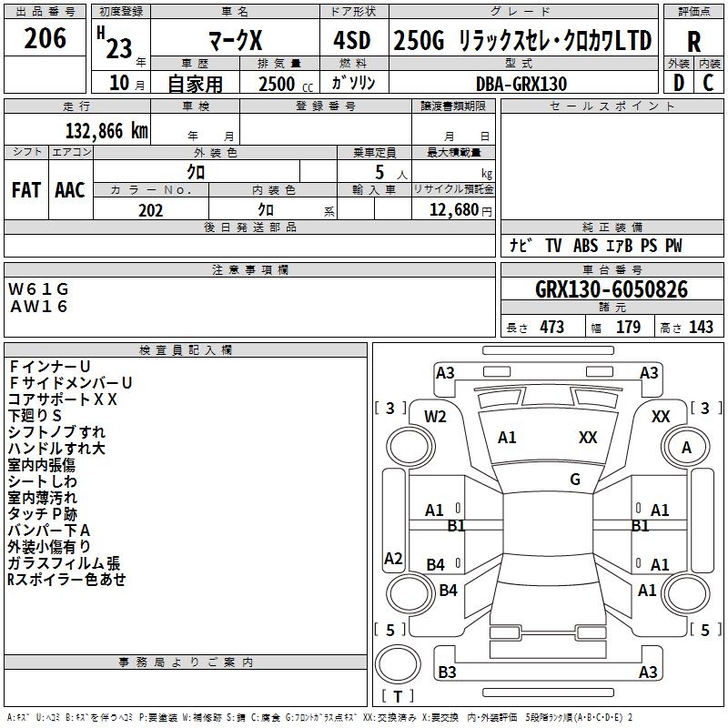The width and height of the screenshot is (728, 728).
Task: Select the タッチP跡 note
Action: click(x=43, y=514)
